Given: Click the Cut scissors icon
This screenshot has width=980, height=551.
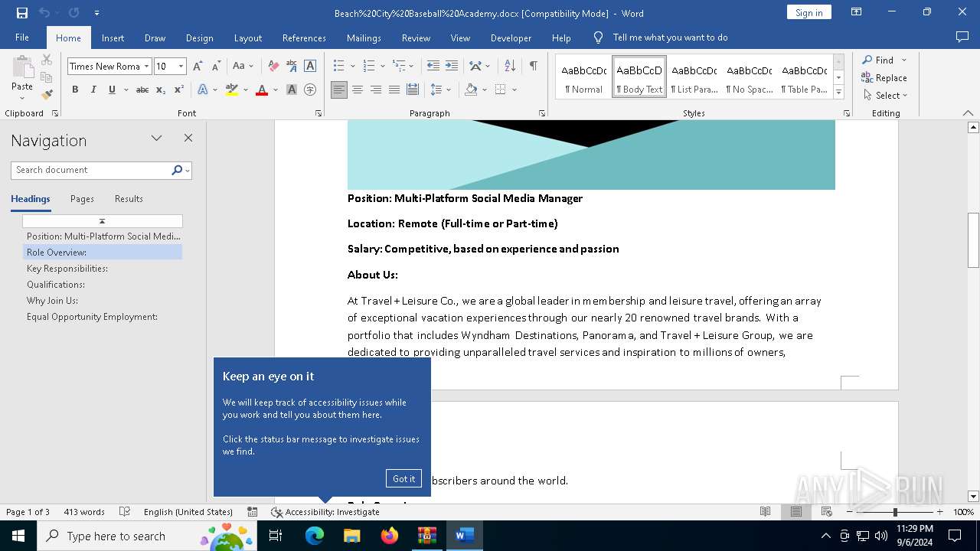Looking at the screenshot, I should [47, 60].
